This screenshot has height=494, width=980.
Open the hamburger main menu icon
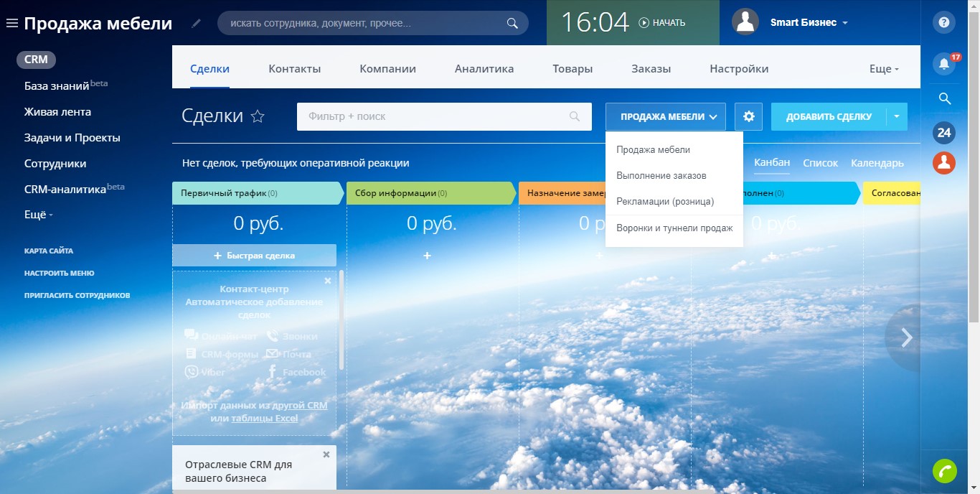pos(11,24)
